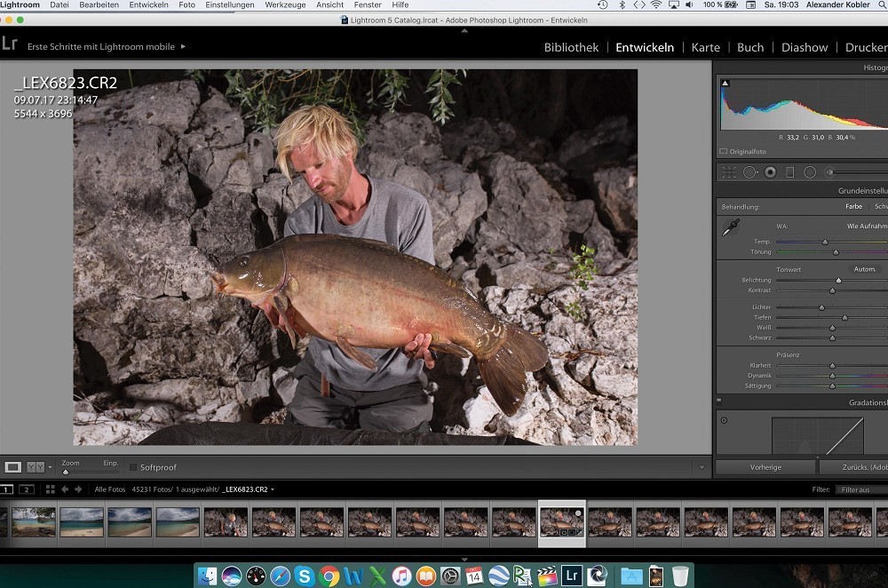
Task: Open iTunes from the dock
Action: pyautogui.click(x=401, y=576)
